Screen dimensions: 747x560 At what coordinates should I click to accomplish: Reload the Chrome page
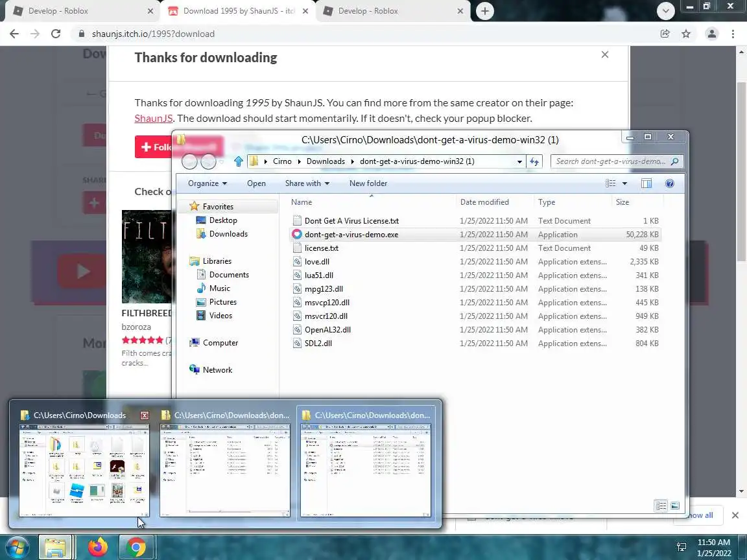coord(56,34)
